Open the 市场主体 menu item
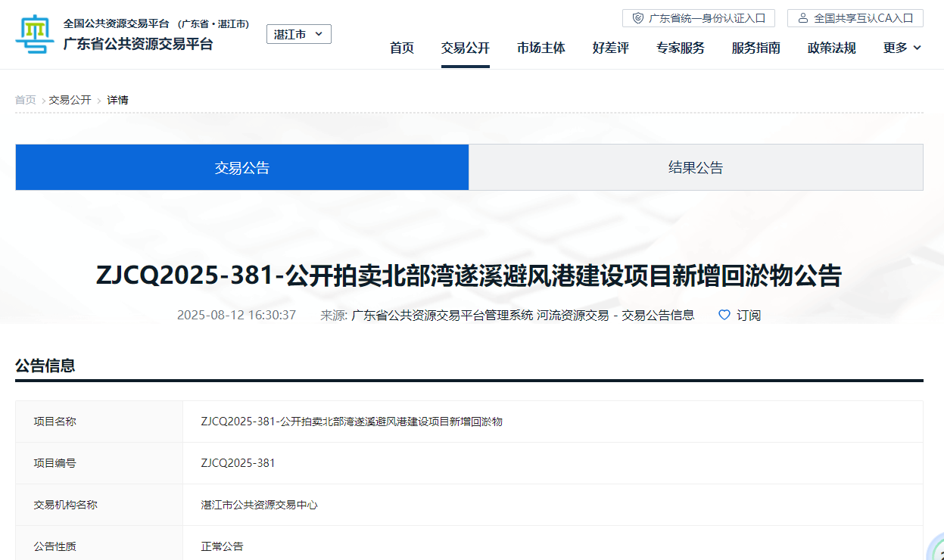Image resolution: width=944 pixels, height=560 pixels. (541, 48)
